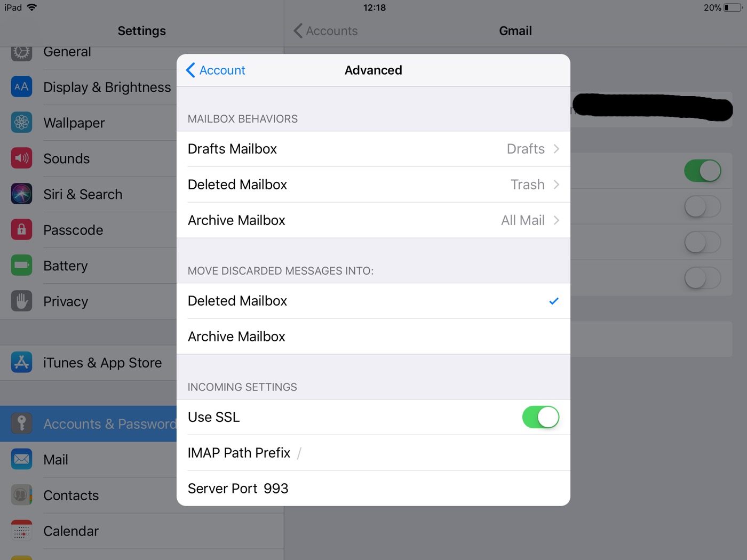Go back to Account
The height and width of the screenshot is (560, 747).
tap(216, 70)
